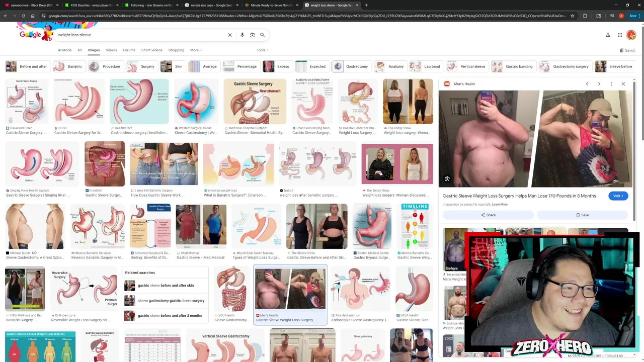Expand the More search filters dropdown
644x362 pixels.
pos(196,50)
